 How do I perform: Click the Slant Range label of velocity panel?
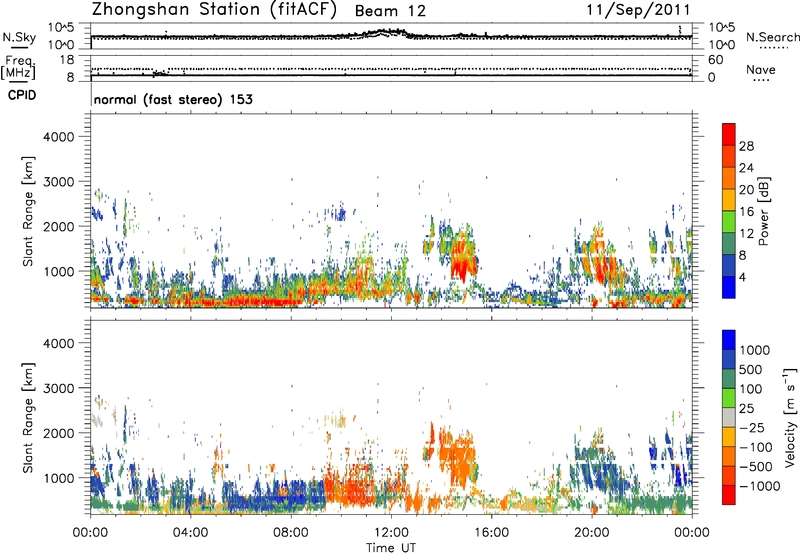28,418
